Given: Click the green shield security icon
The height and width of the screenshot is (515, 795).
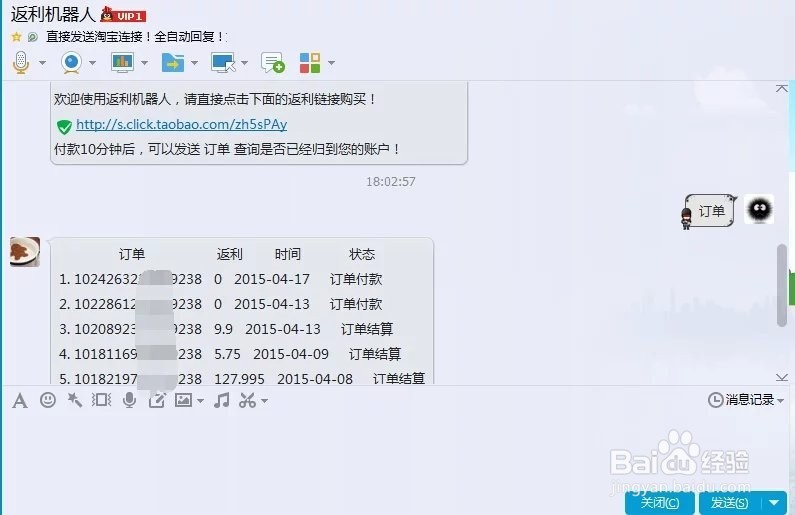Looking at the screenshot, I should coord(64,127).
